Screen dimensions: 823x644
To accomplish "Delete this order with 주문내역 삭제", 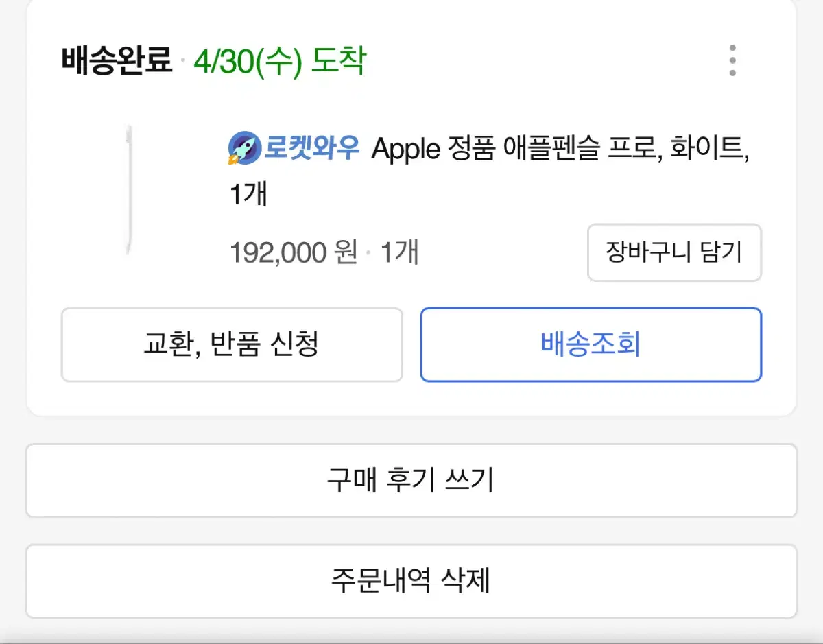I will click(411, 581).
